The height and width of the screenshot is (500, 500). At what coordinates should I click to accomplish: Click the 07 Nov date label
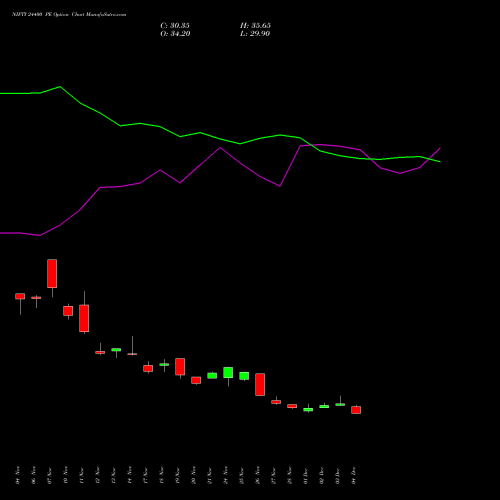[50, 475]
